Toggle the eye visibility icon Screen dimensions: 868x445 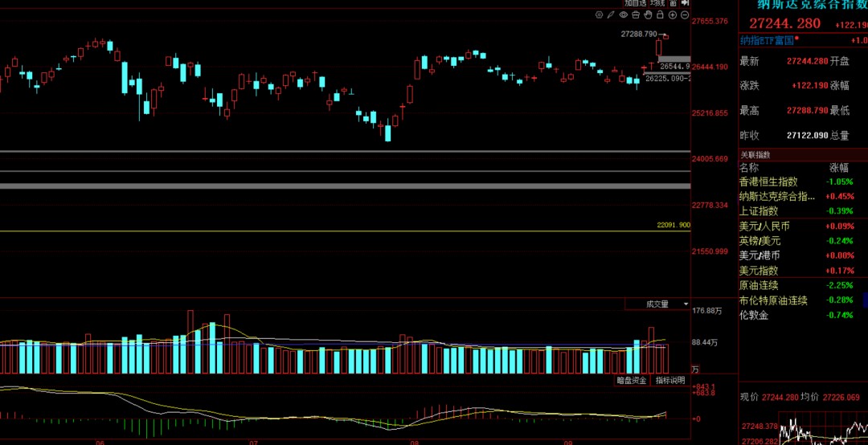pyautogui.click(x=624, y=15)
